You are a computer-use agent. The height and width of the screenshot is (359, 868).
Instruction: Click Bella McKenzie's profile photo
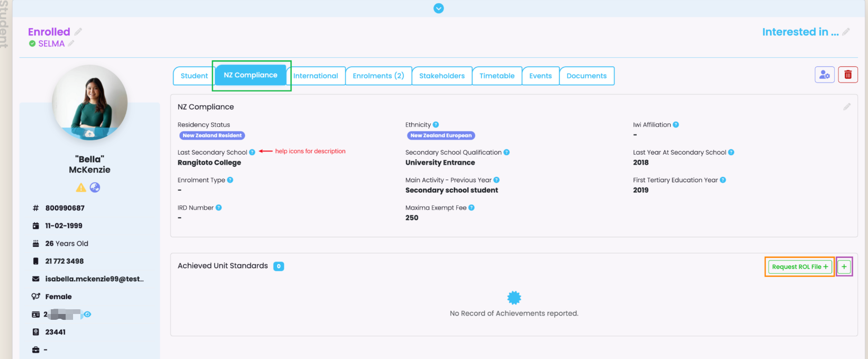point(90,103)
